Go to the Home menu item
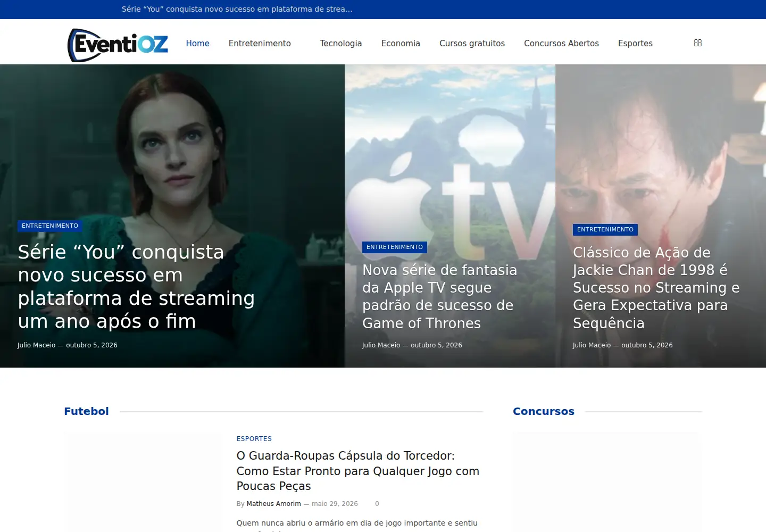The height and width of the screenshot is (532, 766). (x=197, y=44)
